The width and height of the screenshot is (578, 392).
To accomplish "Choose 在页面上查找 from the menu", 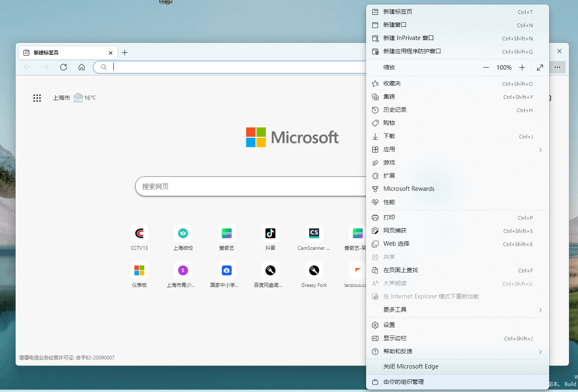I will 458,270.
